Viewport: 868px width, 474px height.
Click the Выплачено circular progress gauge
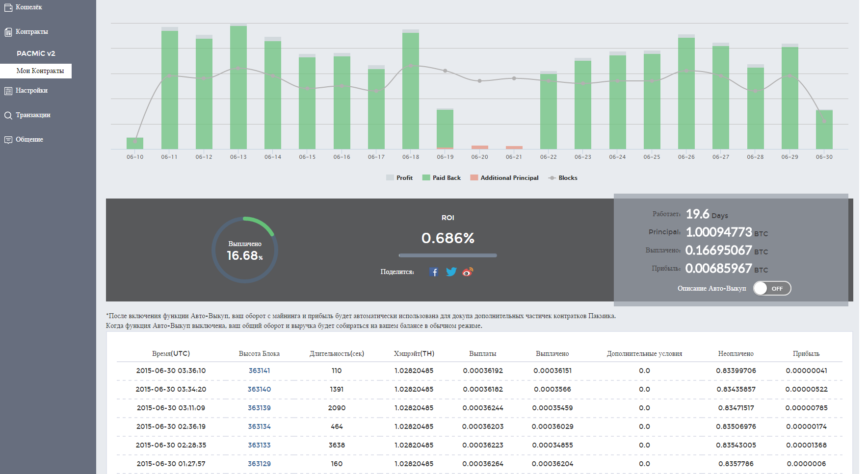(245, 250)
